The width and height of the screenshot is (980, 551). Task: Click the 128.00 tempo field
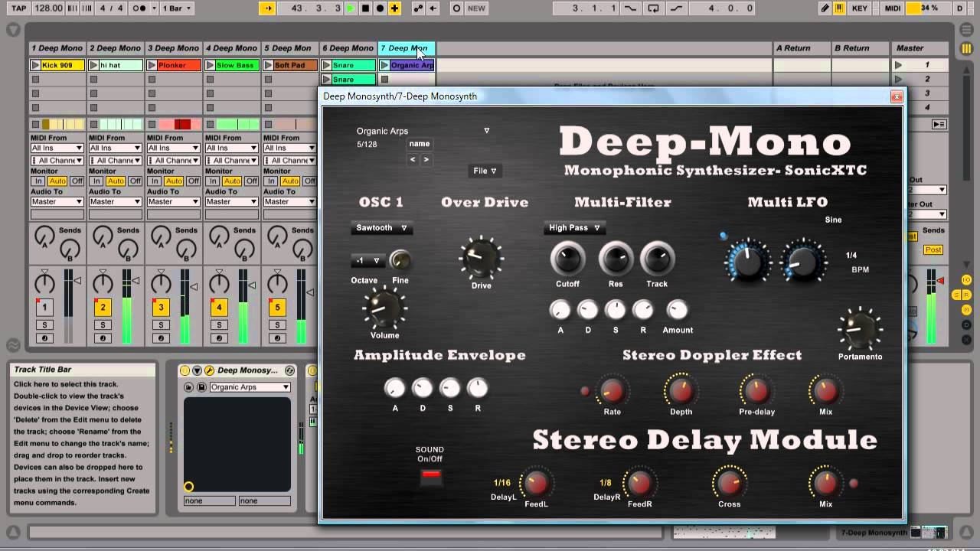point(48,8)
